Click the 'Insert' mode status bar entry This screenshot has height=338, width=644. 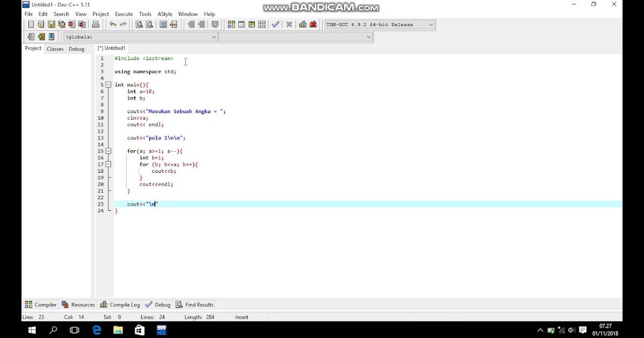[241, 317]
